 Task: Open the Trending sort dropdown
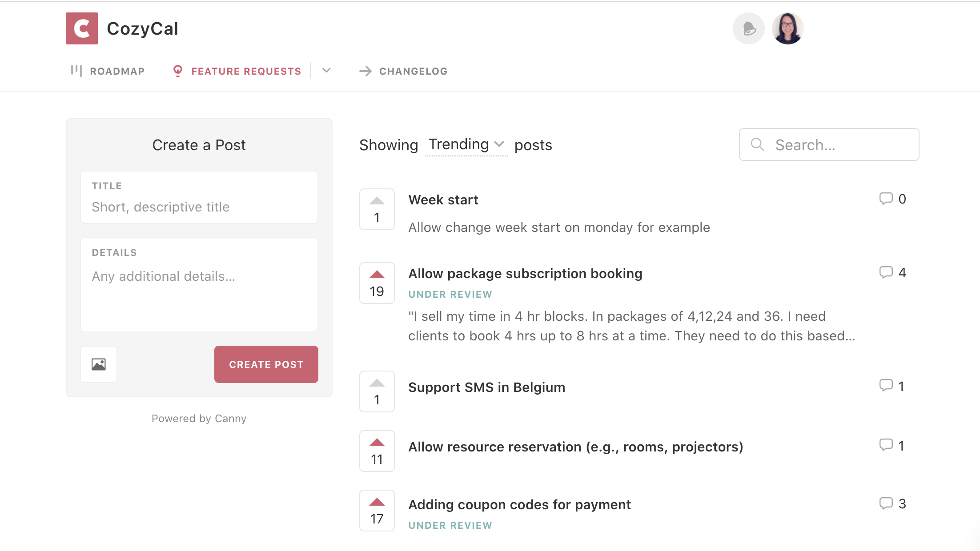click(466, 144)
